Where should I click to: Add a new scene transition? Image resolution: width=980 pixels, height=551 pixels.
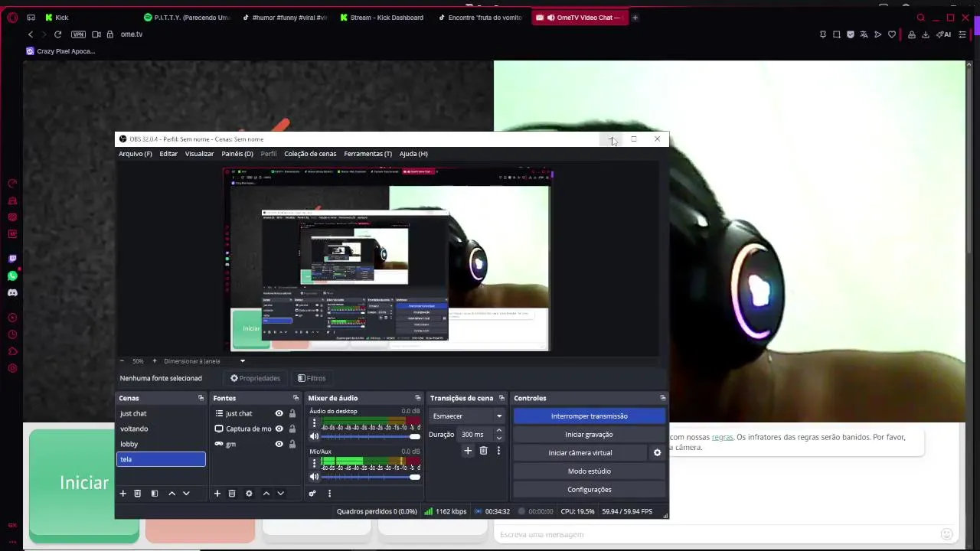(468, 451)
